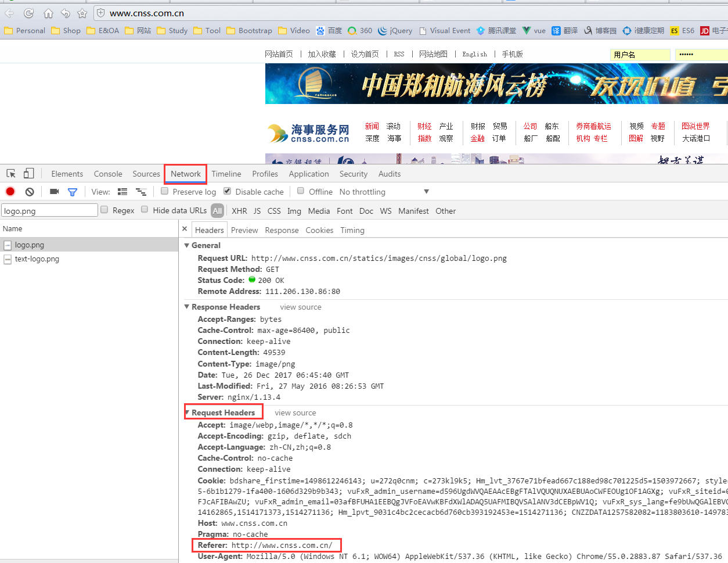The height and width of the screenshot is (563, 728).
Task: Open the Shop bookmarks folder
Action: tap(66, 31)
